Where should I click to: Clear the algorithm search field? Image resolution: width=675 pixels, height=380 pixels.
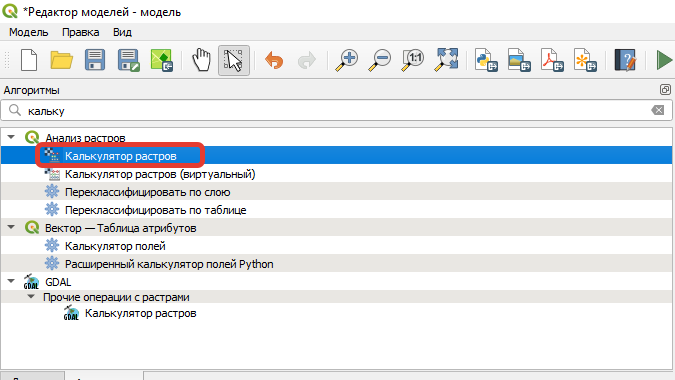(658, 111)
